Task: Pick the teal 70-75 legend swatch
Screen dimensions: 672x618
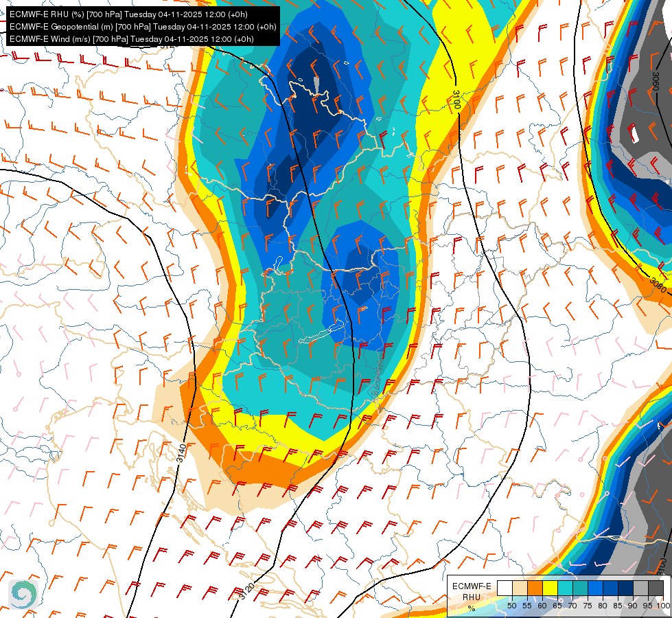Action: (x=580, y=588)
